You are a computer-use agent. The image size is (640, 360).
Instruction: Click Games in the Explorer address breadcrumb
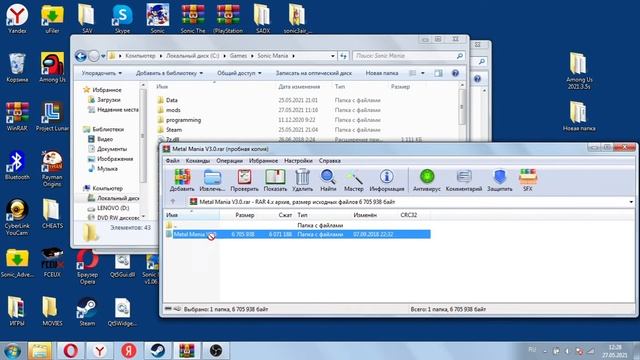point(238,56)
